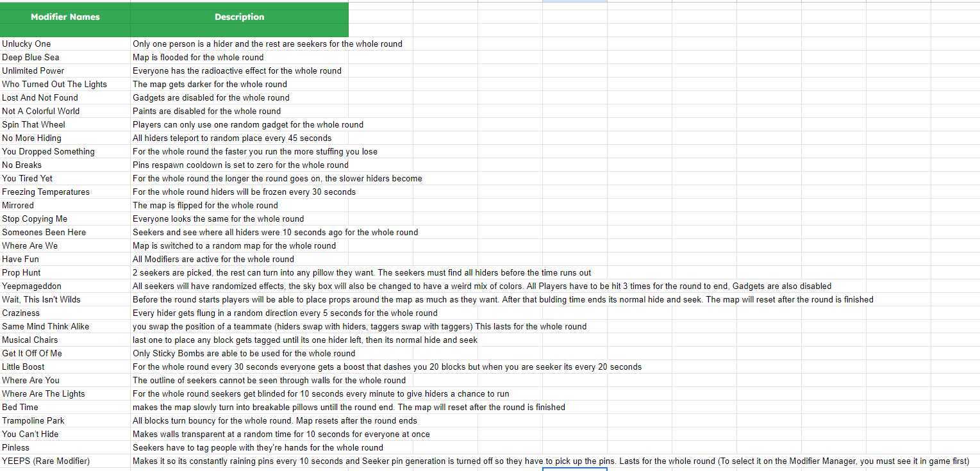
Task: Click the YEEPS (Rare Modifier) cell
Action: pos(65,461)
